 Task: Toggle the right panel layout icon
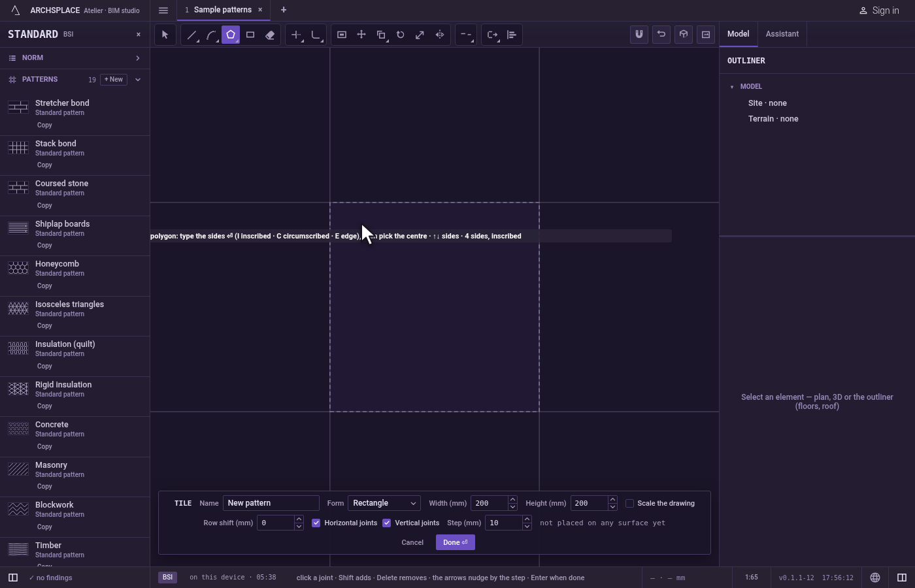(x=902, y=578)
